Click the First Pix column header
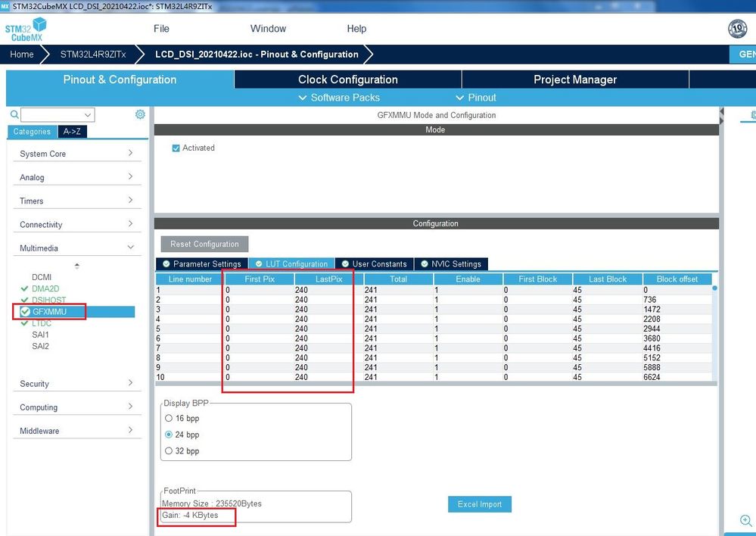756x536 pixels. click(260, 279)
